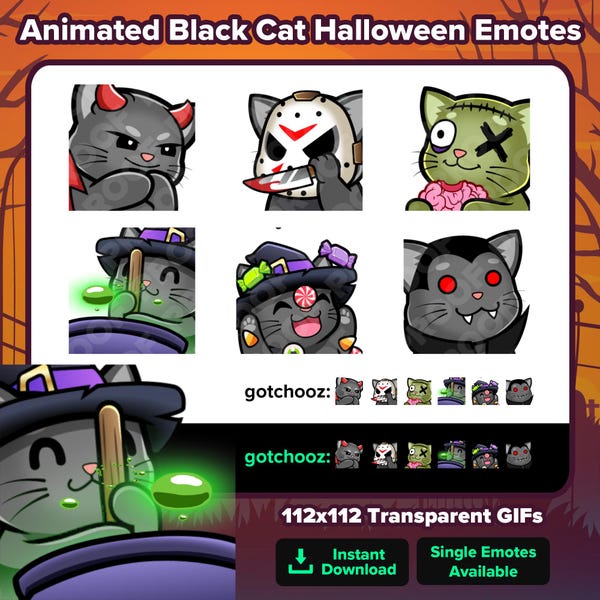This screenshot has width=600, height=600.
Task: Select the vampire cat with red eyes
Action: click(x=466, y=292)
